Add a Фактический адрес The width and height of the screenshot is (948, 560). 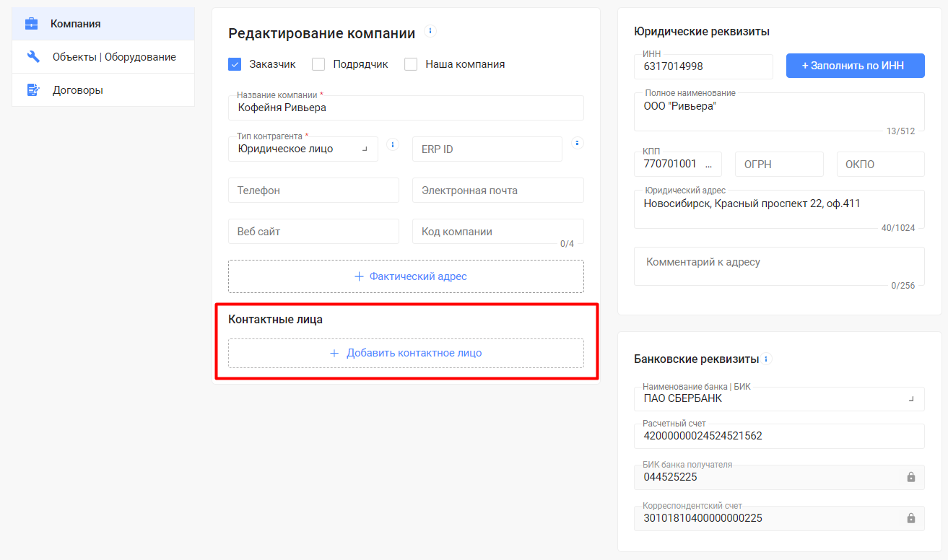406,276
